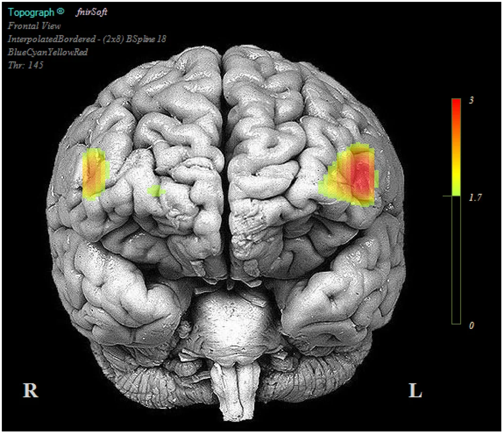
Task: Click the small green activation spot
Action: click(x=156, y=191)
